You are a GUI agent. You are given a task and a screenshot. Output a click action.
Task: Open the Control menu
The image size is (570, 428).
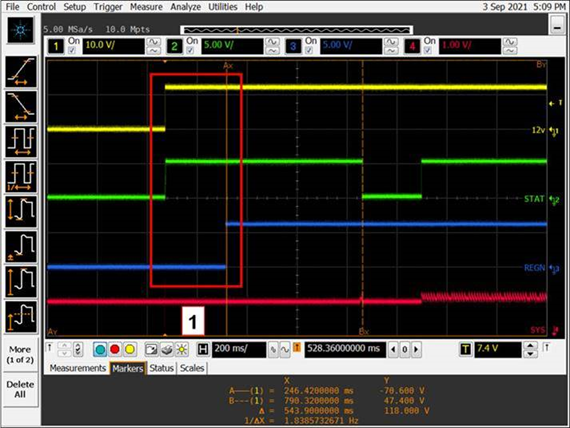(41, 7)
